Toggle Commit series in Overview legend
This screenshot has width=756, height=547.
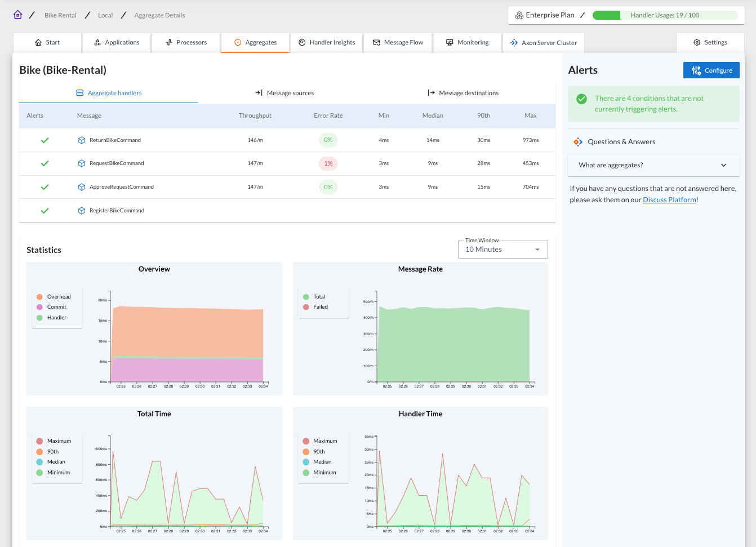tap(52, 307)
